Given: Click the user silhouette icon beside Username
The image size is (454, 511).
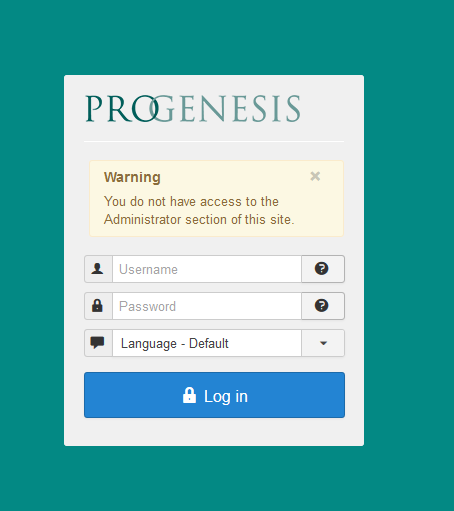Looking at the screenshot, I should coord(97,268).
